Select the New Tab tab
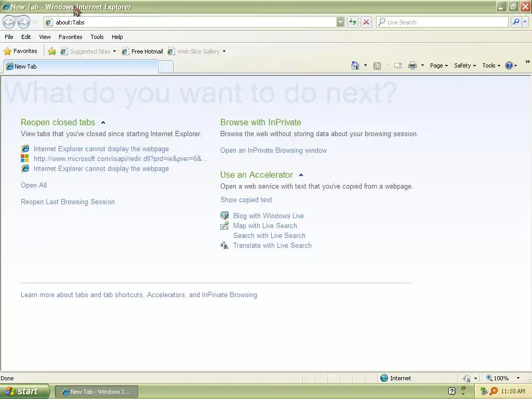 tap(81, 66)
